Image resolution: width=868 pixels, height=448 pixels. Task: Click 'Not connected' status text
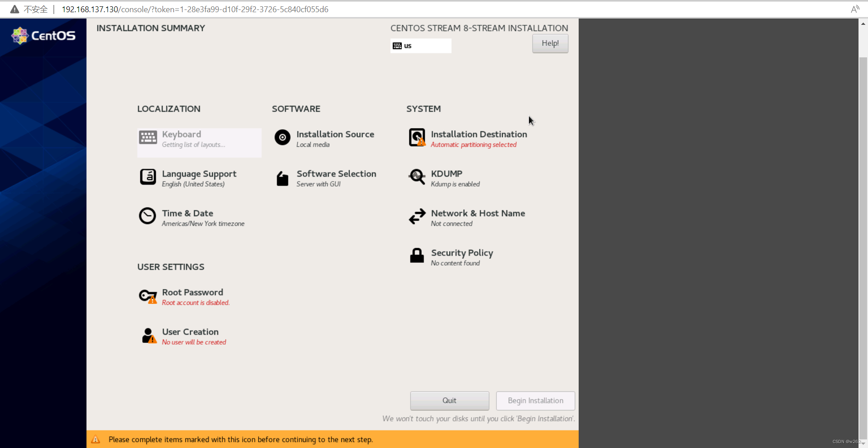pyautogui.click(x=452, y=224)
